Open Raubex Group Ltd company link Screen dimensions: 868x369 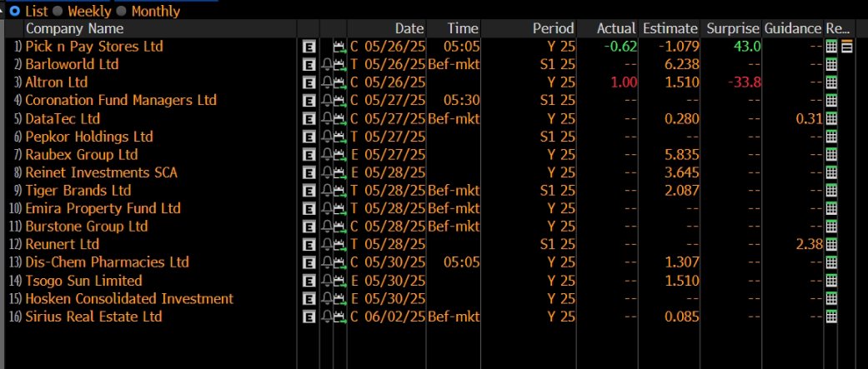82,155
